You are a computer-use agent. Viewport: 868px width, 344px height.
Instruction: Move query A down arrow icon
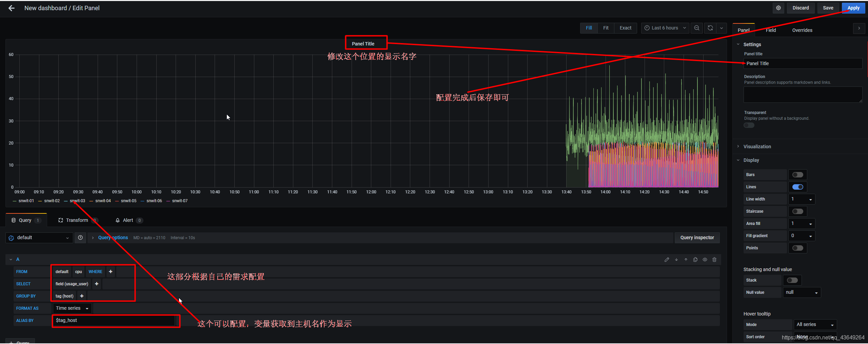(676, 260)
